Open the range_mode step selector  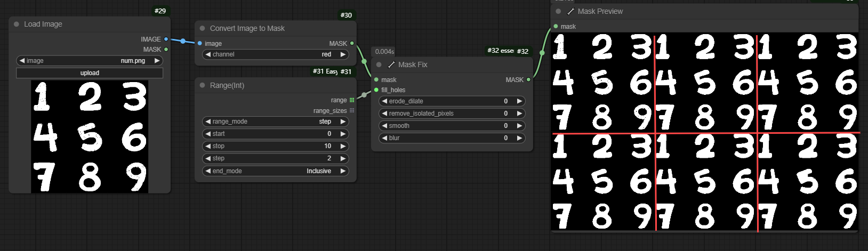click(275, 122)
